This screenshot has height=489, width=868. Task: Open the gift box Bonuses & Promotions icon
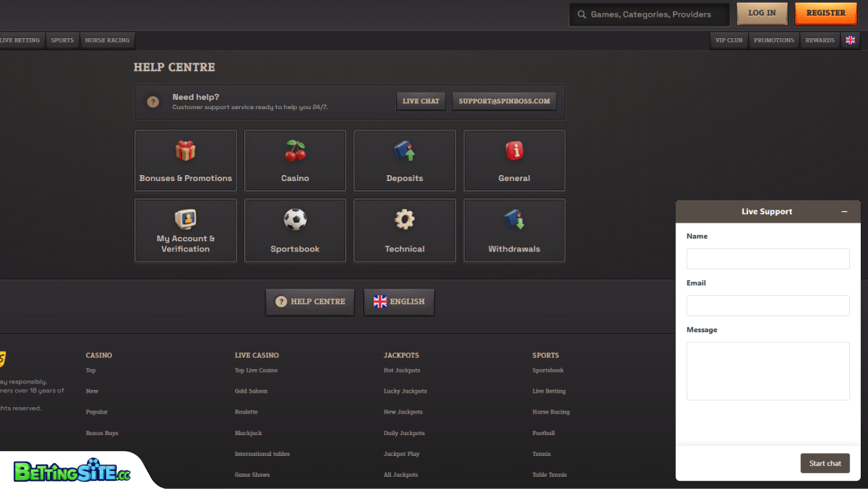(x=185, y=151)
